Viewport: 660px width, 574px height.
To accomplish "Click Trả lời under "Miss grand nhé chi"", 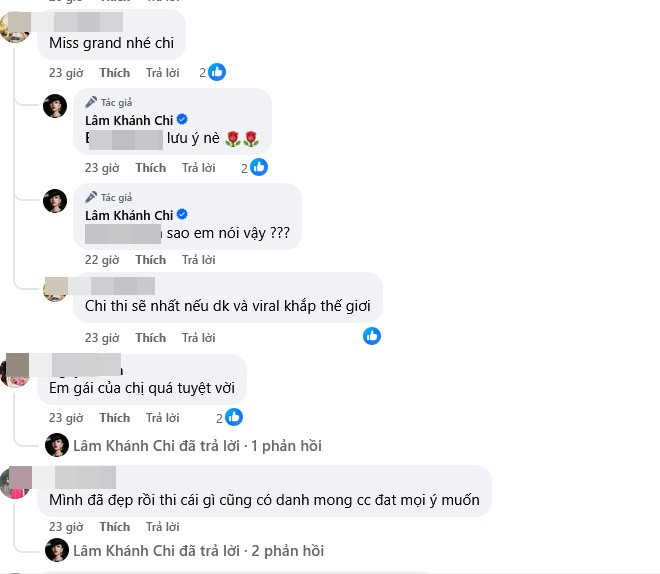I will pyautogui.click(x=162, y=73).
